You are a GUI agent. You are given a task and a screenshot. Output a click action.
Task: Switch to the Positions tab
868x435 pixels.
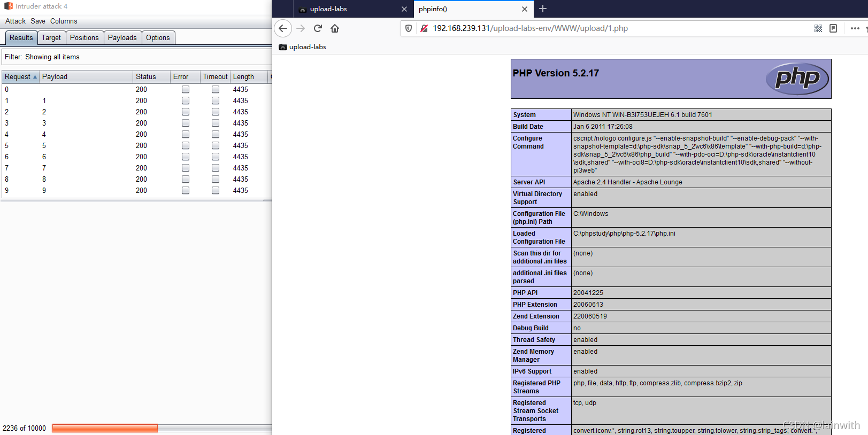coord(85,38)
